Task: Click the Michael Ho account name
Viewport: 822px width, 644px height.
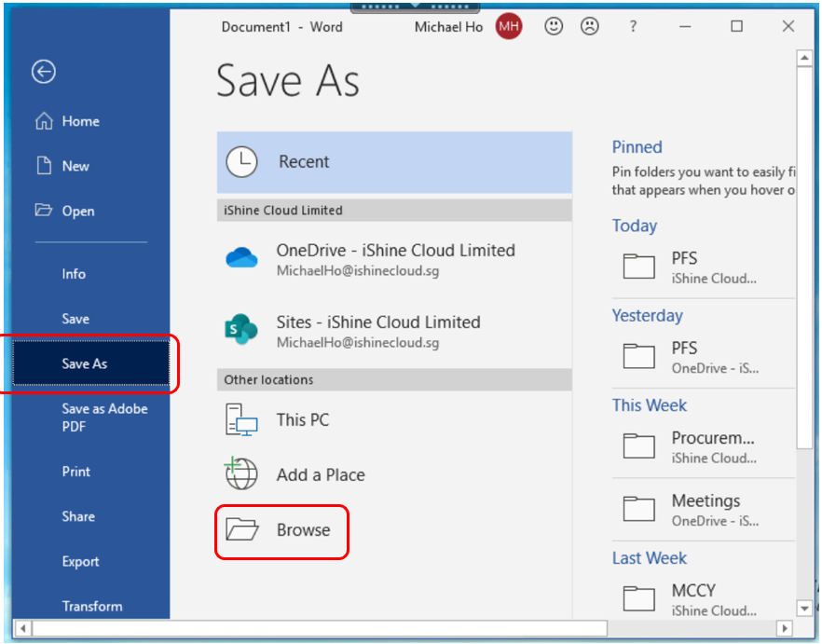Action: pyautogui.click(x=448, y=27)
